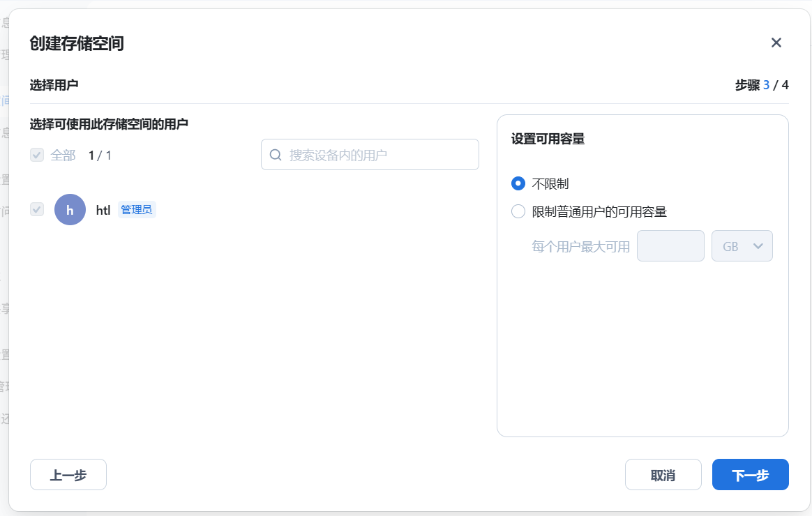The image size is (812, 516).
Task: Go back with the 上一步 button
Action: click(x=68, y=475)
